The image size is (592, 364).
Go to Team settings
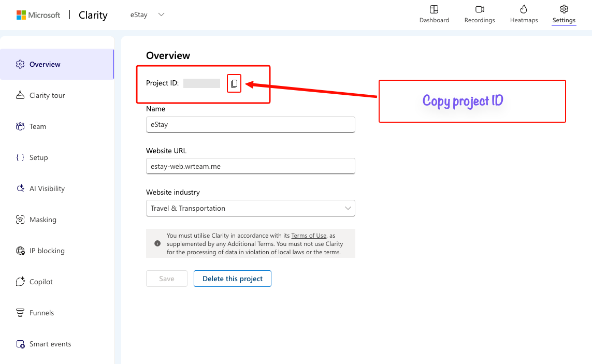pos(56,126)
